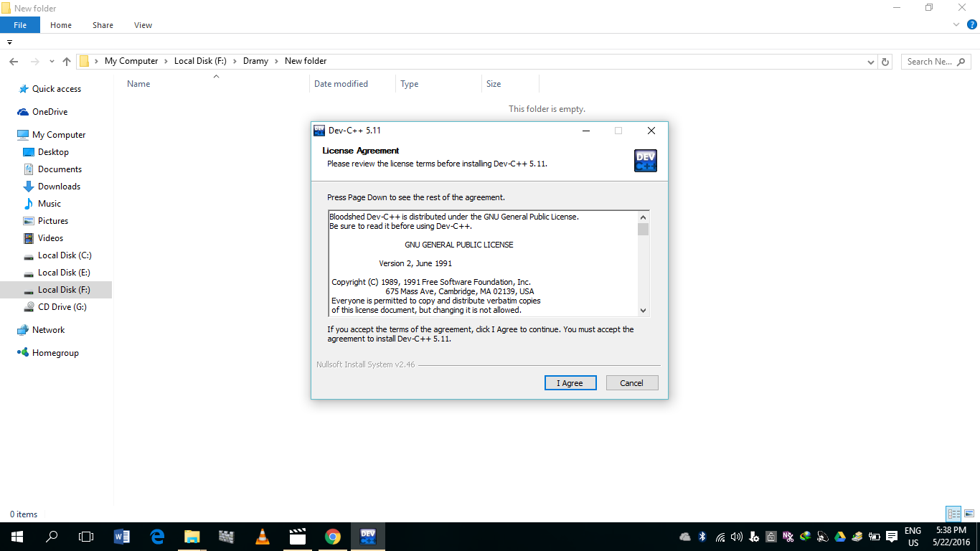Sort by Size column header

(494, 84)
